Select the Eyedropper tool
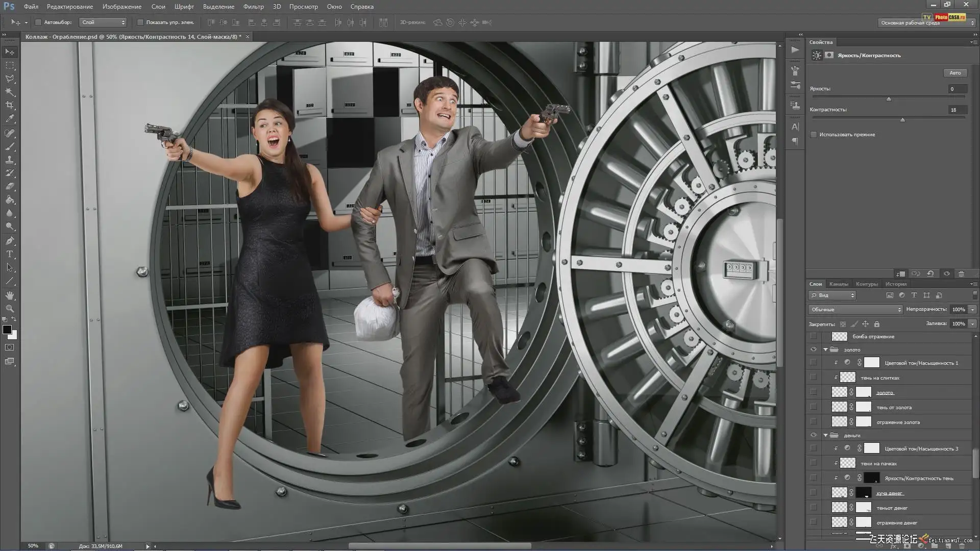The image size is (980, 551). (10, 118)
